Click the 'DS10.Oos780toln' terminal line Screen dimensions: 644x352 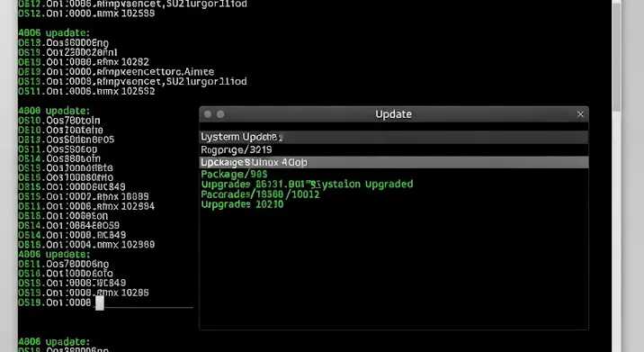click(59, 121)
